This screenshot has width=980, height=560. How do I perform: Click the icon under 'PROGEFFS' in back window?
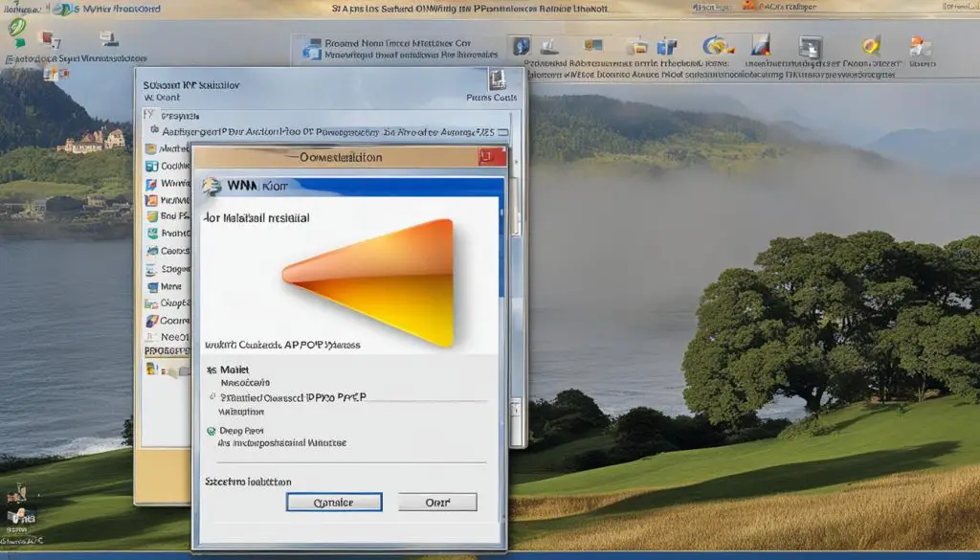coord(152,369)
